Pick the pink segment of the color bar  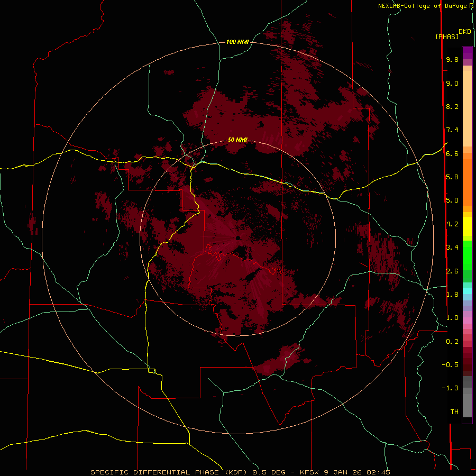point(467,321)
